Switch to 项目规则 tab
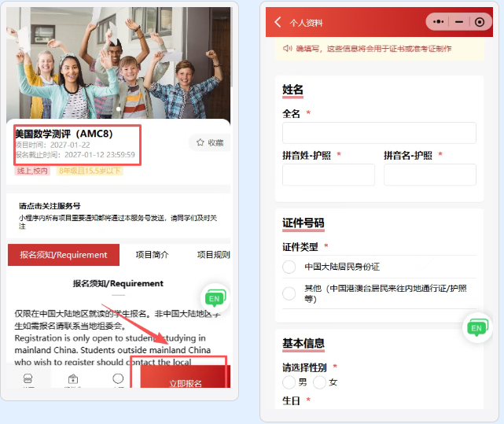Screen dimensions: 504x424 point(213,255)
